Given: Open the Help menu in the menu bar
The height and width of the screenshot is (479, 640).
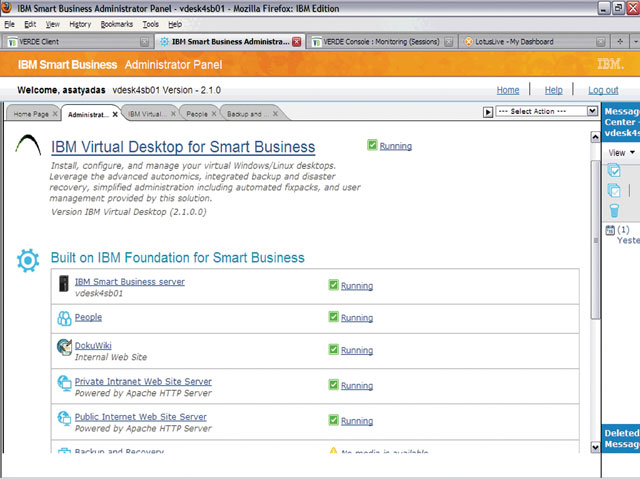Looking at the screenshot, I should coord(175,24).
